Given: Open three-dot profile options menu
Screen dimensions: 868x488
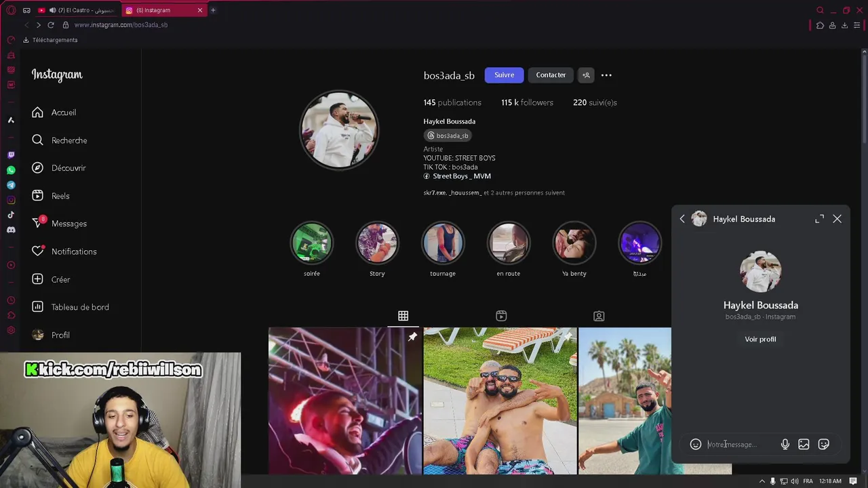Looking at the screenshot, I should click(606, 75).
